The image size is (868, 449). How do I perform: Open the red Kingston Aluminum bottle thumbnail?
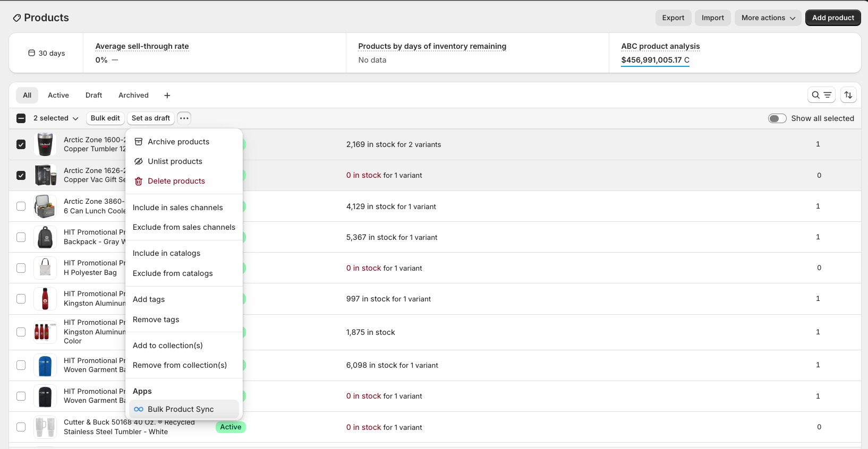[45, 299]
